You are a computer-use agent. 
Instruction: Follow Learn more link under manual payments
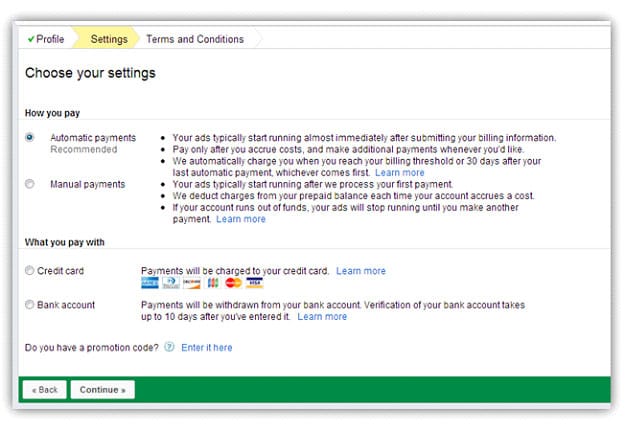pyautogui.click(x=241, y=219)
